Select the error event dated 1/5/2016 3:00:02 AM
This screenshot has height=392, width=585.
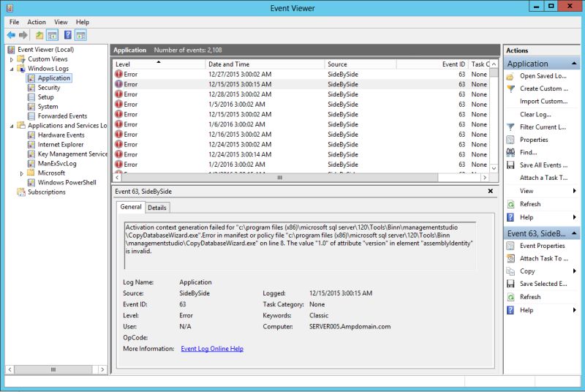[301, 105]
